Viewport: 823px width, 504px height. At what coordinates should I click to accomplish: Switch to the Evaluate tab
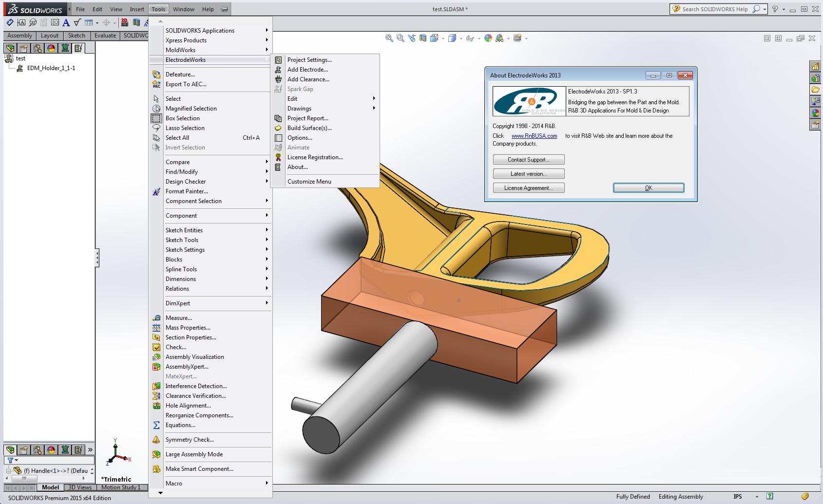pyautogui.click(x=105, y=36)
